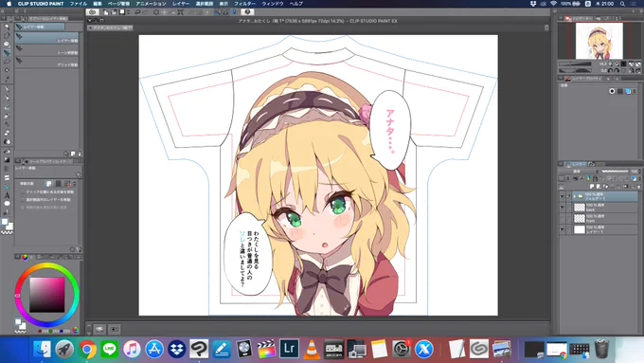644x363 pixels.
Task: Select the Gradient tool
Action: [x=7, y=159]
